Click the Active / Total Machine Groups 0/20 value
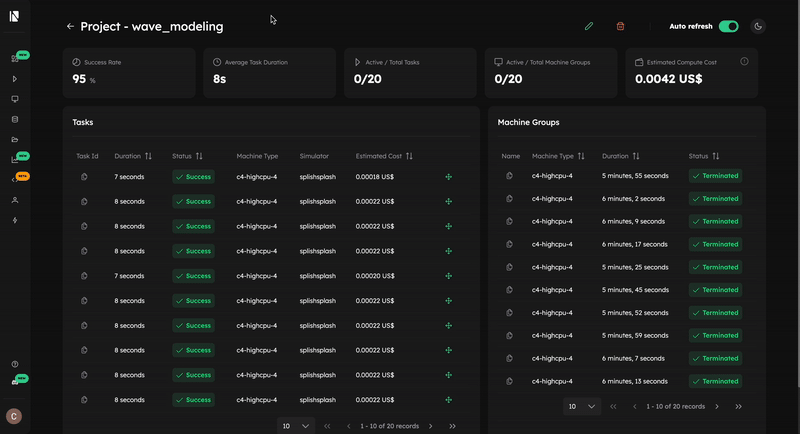 pyautogui.click(x=508, y=79)
